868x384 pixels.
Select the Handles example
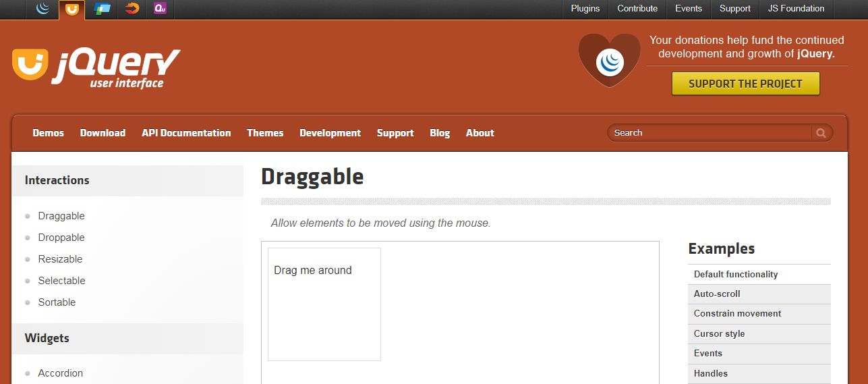[759, 374]
